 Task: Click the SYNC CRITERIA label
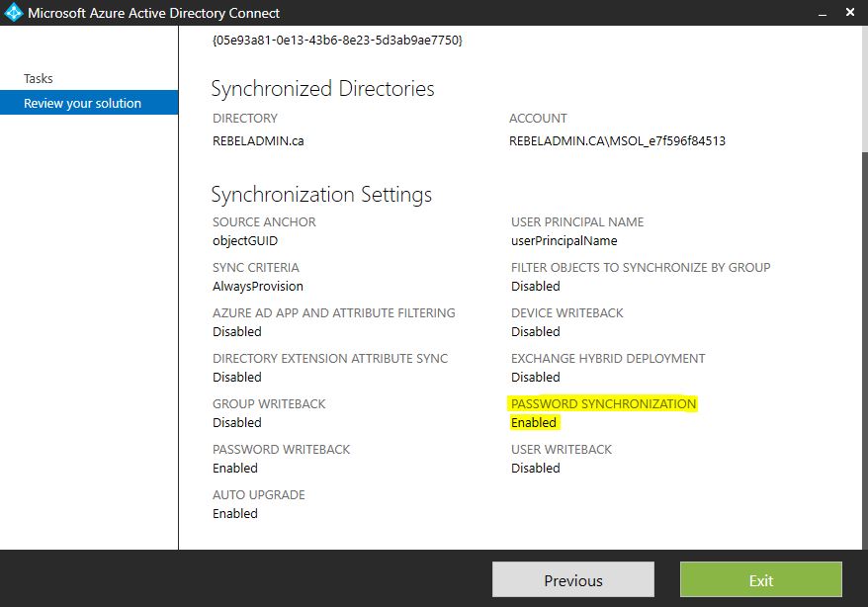[256, 267]
